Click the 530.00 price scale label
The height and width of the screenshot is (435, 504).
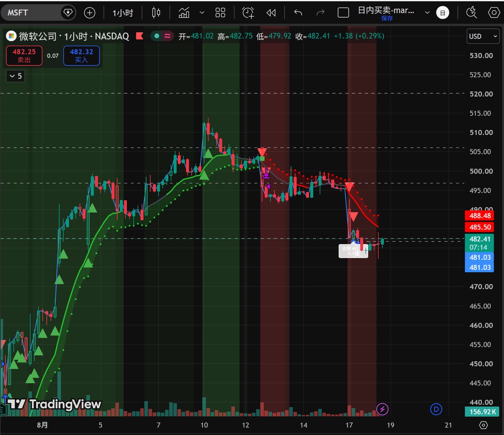click(481, 55)
